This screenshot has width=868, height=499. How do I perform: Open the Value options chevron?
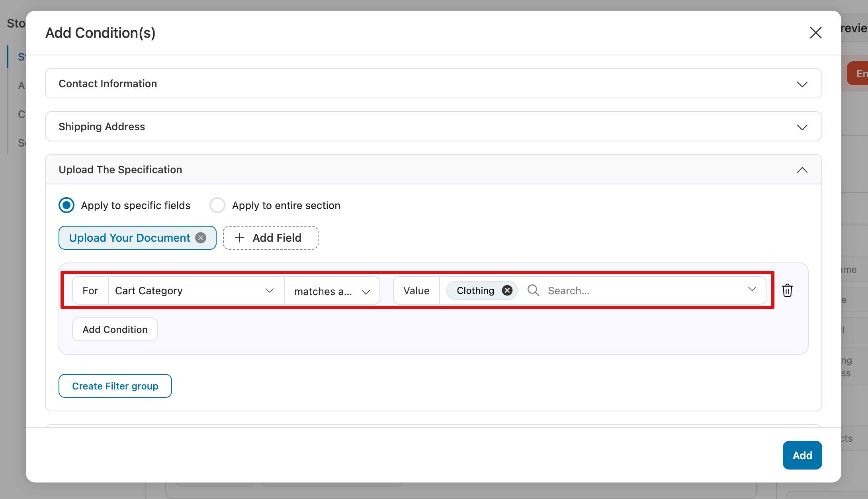click(752, 290)
